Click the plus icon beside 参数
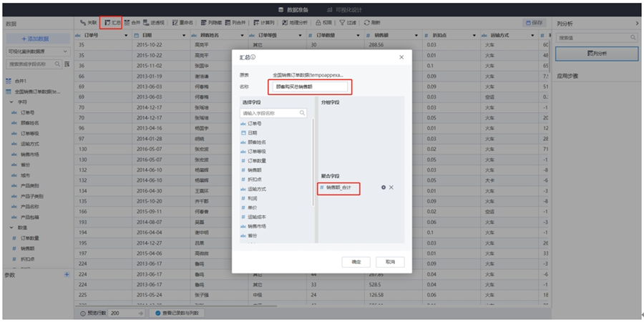 click(x=67, y=274)
